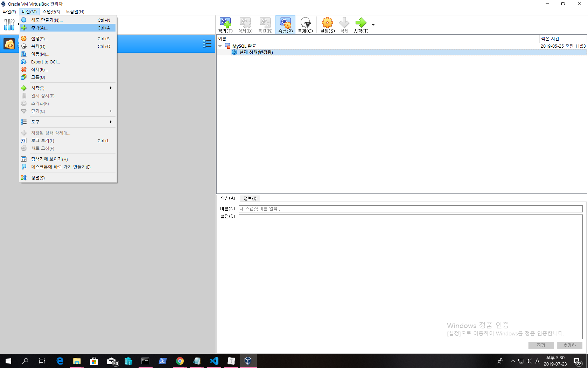The width and height of the screenshot is (588, 368).
Task: Click the snapshot Delete (삭제(D)) toolbar icon
Action: click(245, 25)
